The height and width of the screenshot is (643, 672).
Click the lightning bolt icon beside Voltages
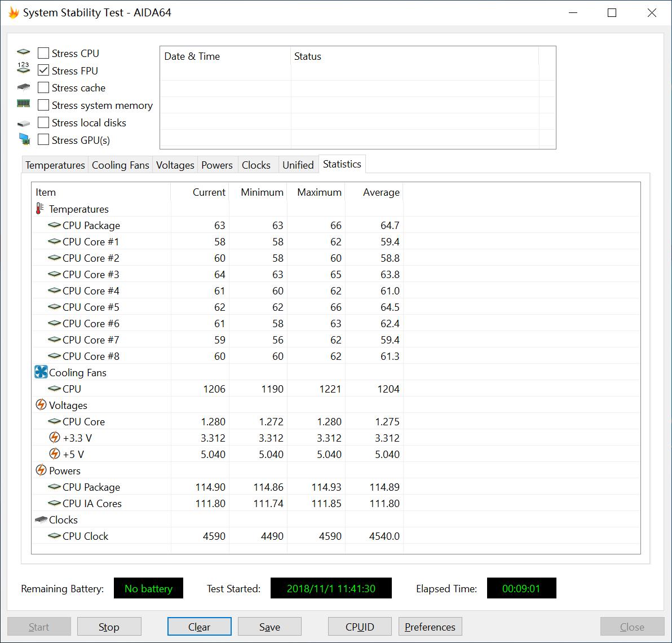pos(41,405)
